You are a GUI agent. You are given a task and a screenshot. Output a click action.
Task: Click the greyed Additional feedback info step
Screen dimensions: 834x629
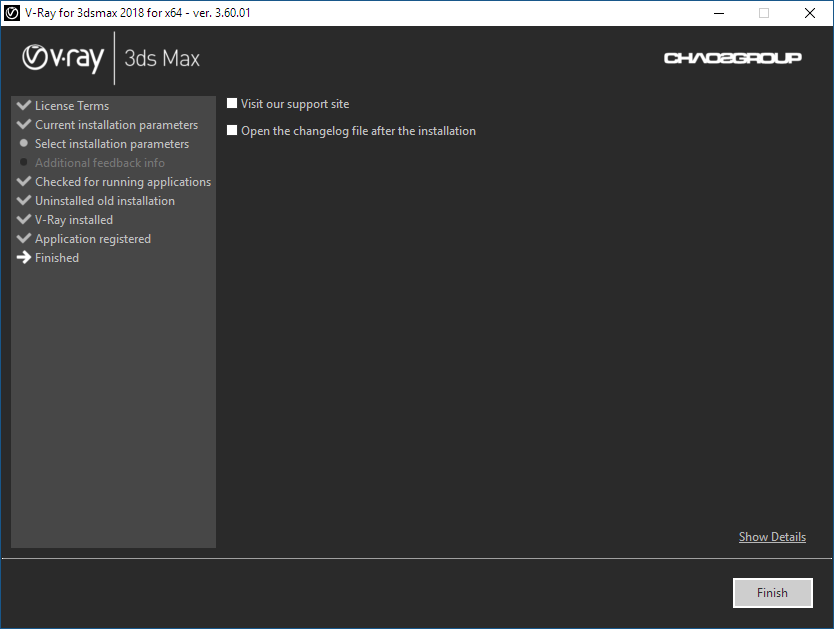[99, 163]
